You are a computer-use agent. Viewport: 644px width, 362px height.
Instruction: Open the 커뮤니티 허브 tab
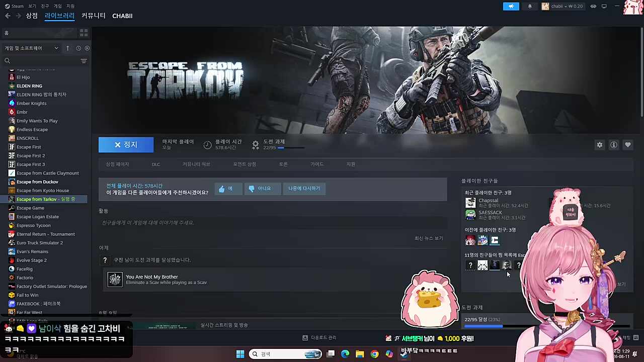[x=196, y=164]
